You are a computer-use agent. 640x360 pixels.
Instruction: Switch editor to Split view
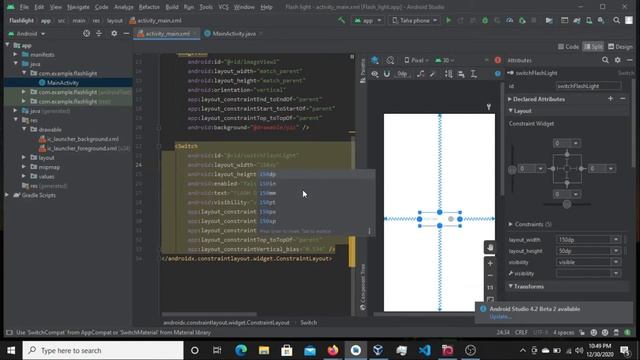(x=593, y=47)
